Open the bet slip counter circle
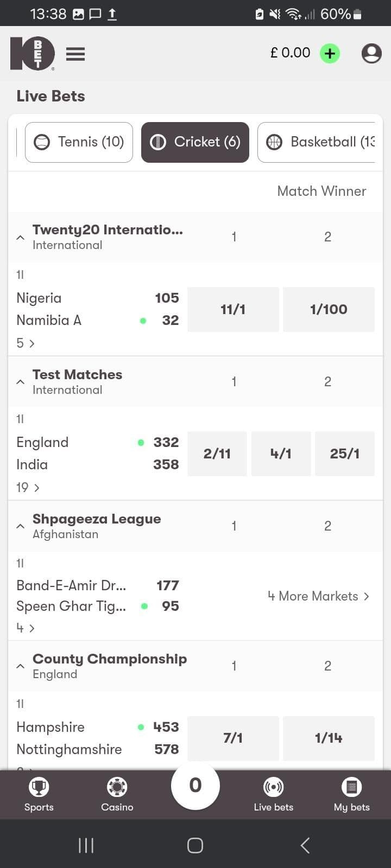 click(x=195, y=785)
